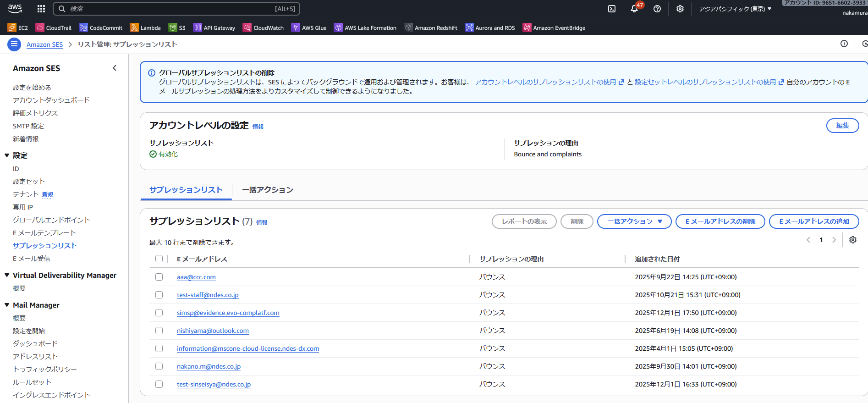Screen dimensions: 868x403
Task: Switch to the 一括アクション tab
Action: pos(268,190)
